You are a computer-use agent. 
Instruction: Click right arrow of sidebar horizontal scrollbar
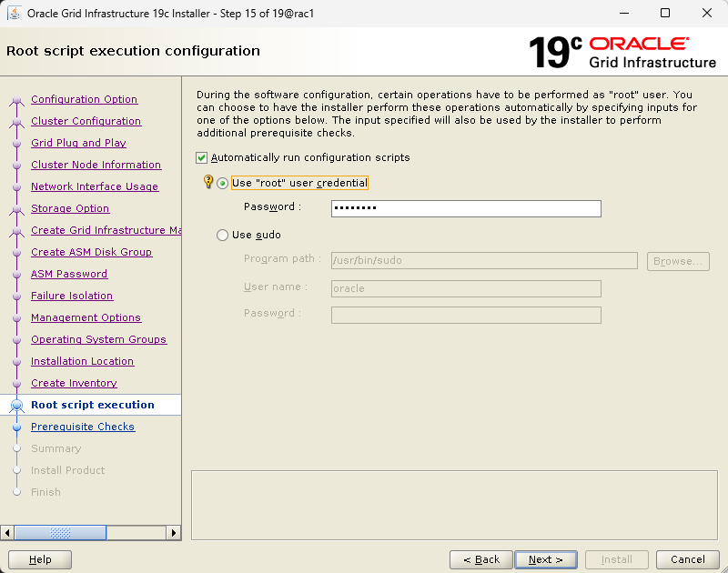point(173,533)
